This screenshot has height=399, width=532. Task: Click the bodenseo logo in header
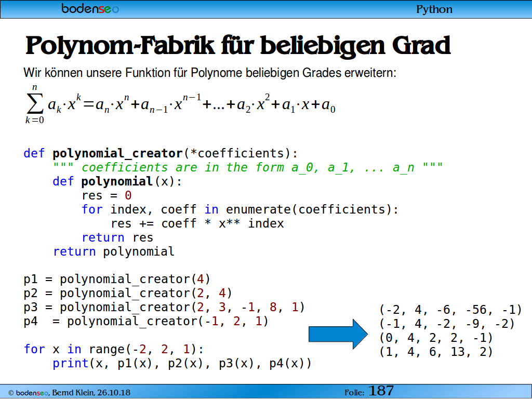(90, 8)
